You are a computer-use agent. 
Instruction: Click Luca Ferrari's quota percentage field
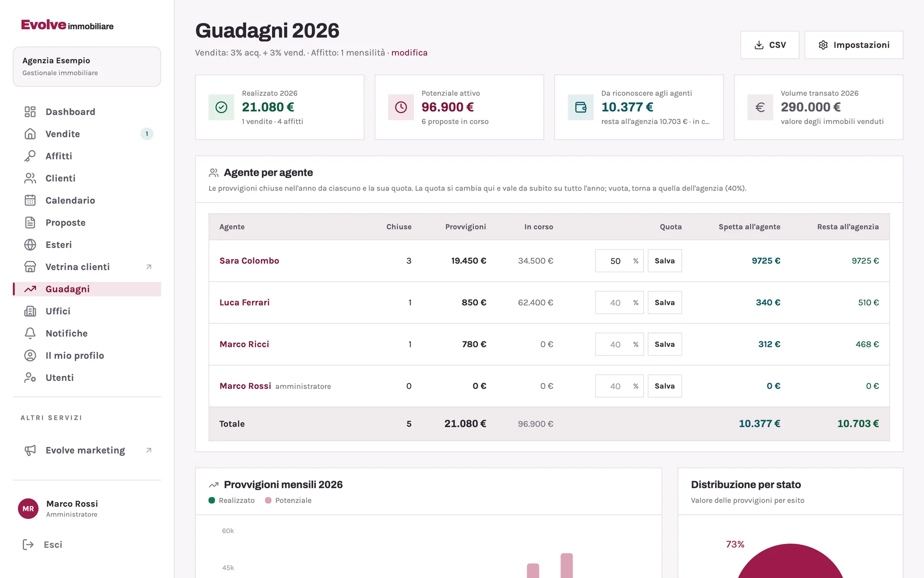(x=619, y=303)
